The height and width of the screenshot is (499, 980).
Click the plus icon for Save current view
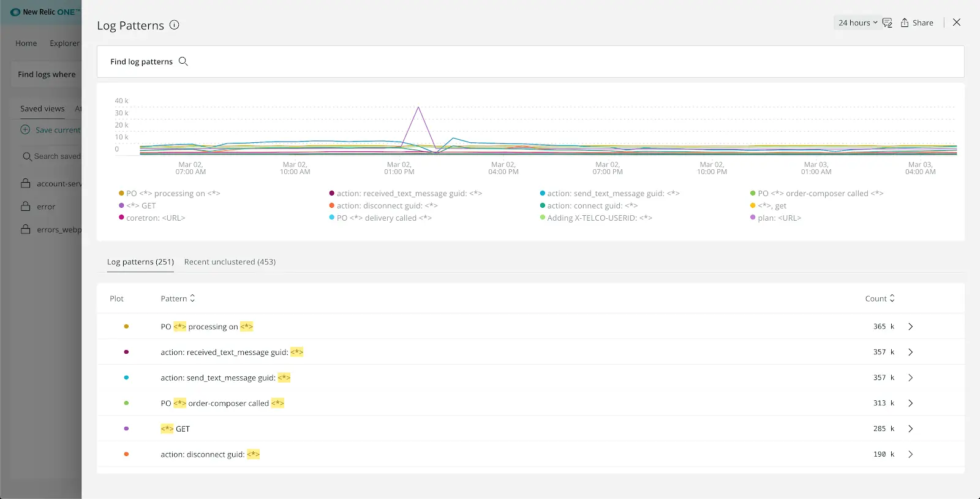coord(25,130)
